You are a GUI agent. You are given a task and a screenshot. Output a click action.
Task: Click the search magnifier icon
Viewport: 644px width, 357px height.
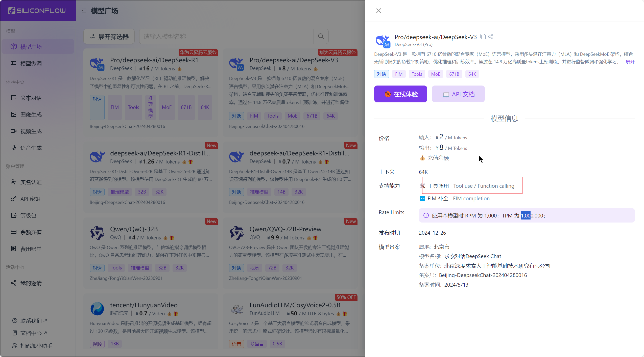tap(321, 37)
